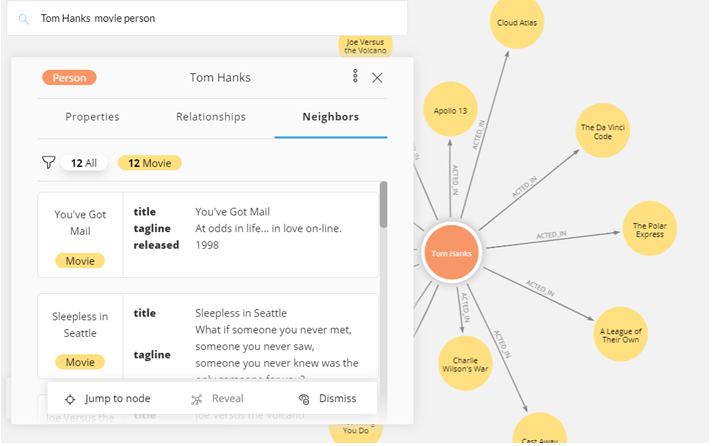Click the neighbors list scrollbar thumb

point(384,205)
